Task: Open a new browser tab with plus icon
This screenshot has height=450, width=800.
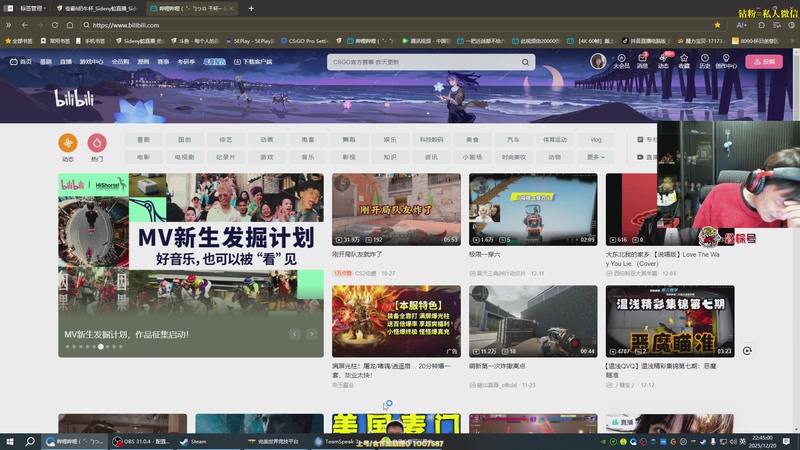Action: (251, 8)
